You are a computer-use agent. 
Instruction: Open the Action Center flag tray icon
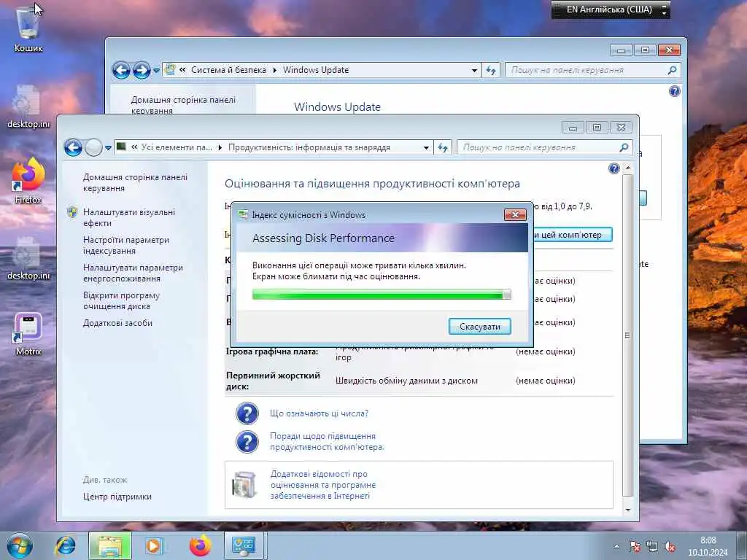tap(635, 547)
